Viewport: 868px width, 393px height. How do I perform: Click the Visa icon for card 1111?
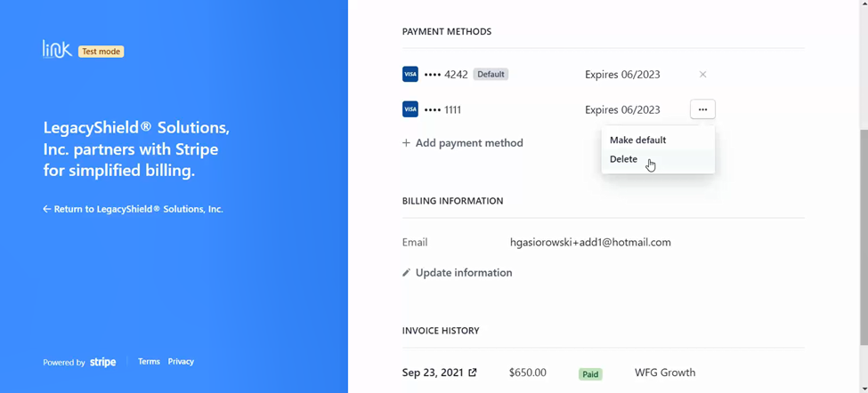coord(410,109)
